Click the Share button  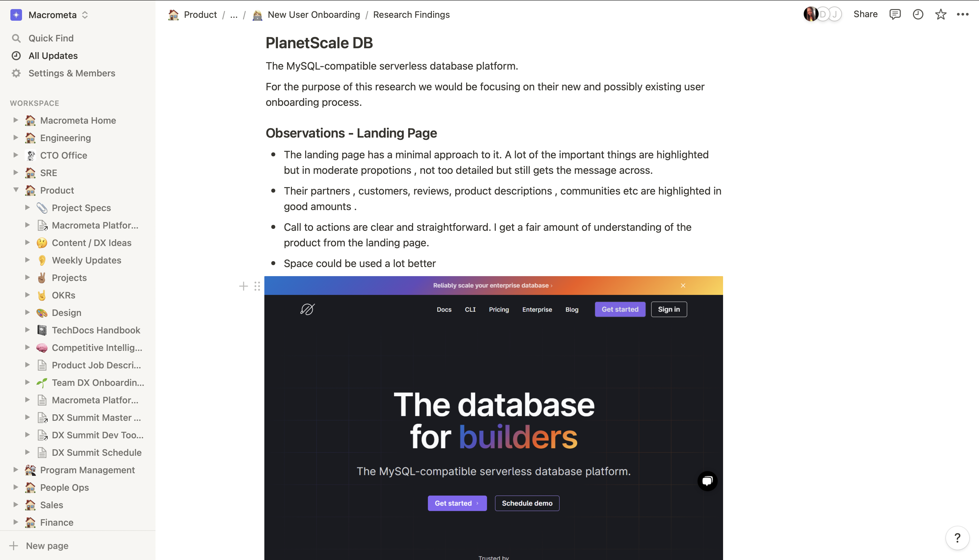click(x=865, y=14)
